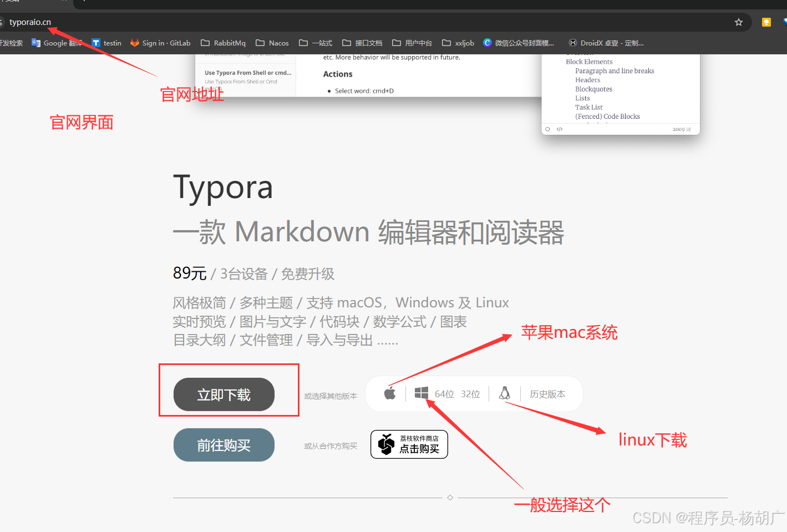Click the circle icon in preview footer

point(547,129)
